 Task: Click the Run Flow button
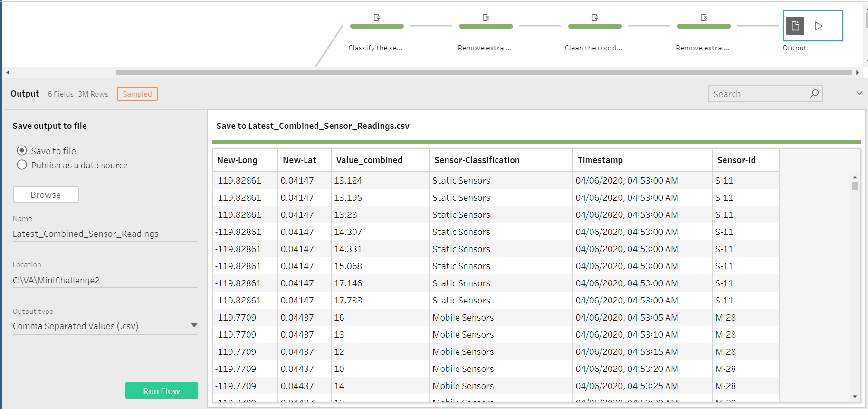coord(162,391)
